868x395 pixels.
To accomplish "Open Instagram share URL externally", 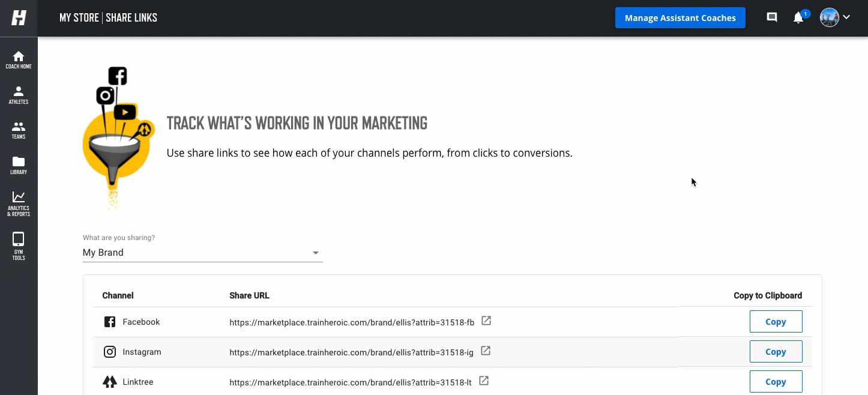I will pos(486,351).
